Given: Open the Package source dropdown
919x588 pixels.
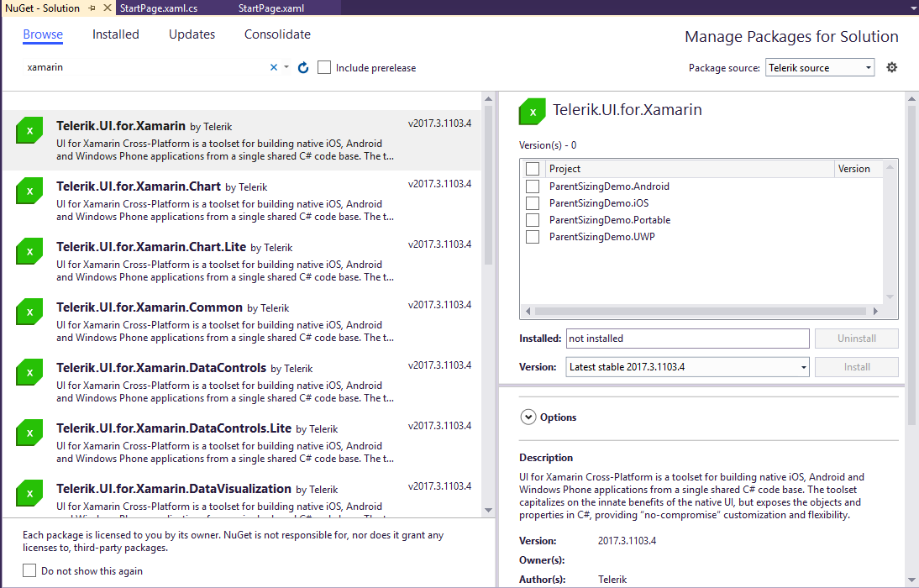Looking at the screenshot, I should pyautogui.click(x=819, y=67).
